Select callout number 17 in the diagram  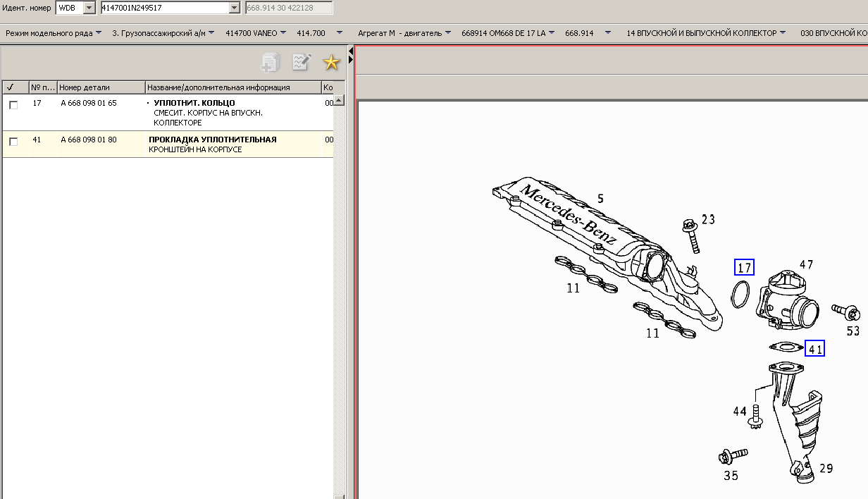(x=744, y=267)
